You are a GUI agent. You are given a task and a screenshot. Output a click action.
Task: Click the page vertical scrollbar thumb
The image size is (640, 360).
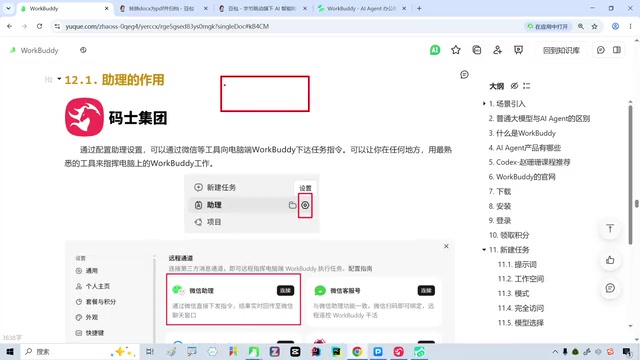pos(636,204)
